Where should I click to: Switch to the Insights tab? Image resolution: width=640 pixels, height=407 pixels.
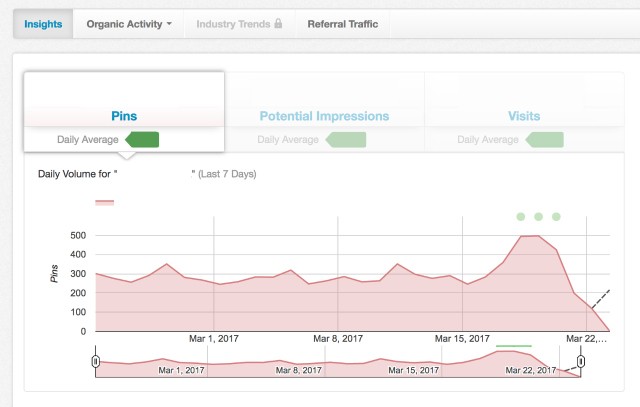pos(44,23)
